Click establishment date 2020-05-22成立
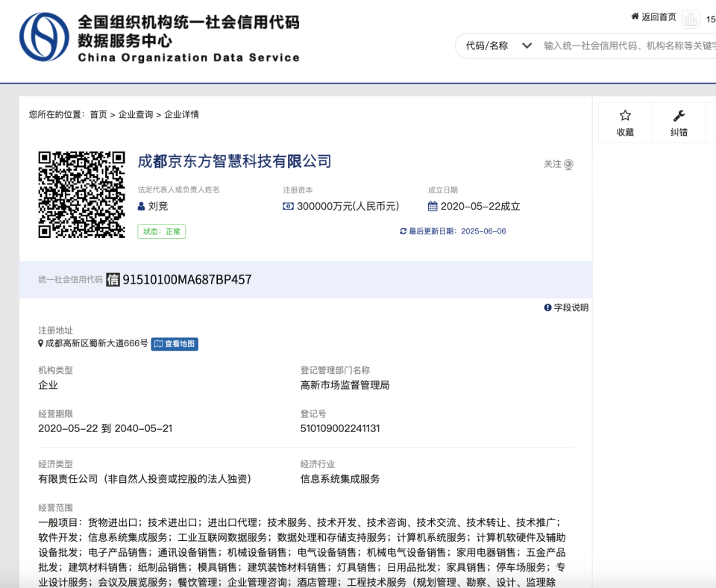 pos(480,206)
